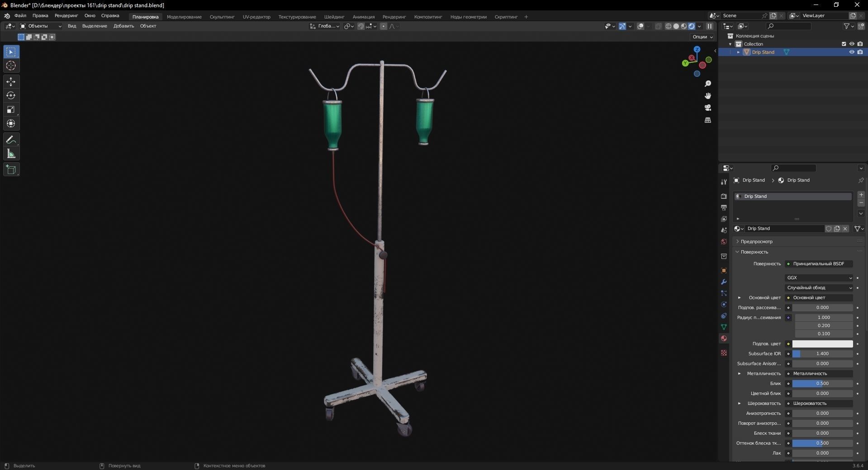Screen dimensions: 868x470
Task: Open the Physics properties tab
Action: click(x=724, y=304)
